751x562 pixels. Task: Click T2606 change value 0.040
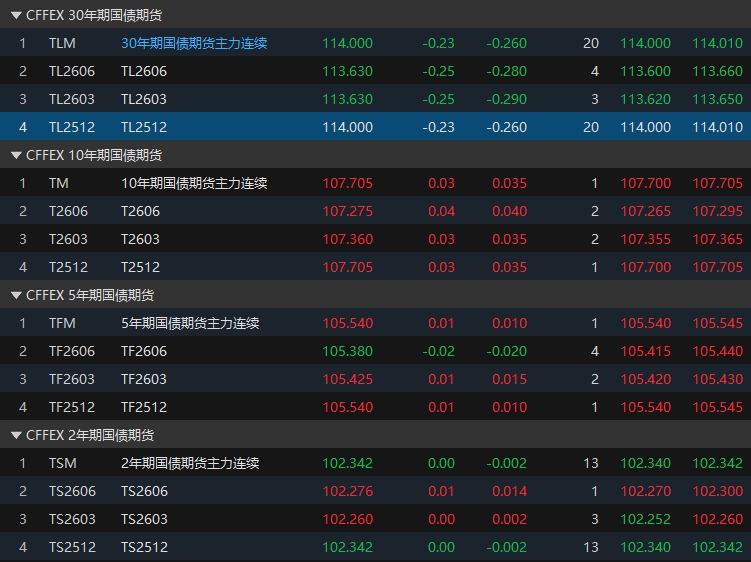click(x=509, y=211)
